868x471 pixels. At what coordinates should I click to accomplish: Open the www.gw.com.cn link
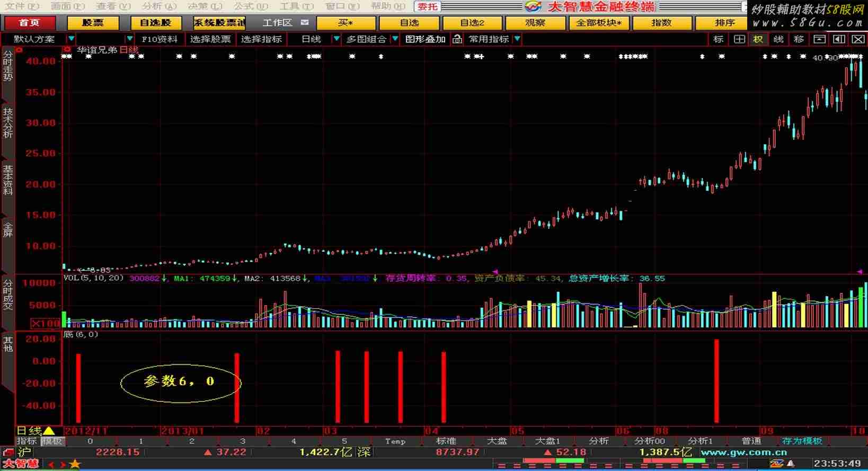[x=743, y=452]
